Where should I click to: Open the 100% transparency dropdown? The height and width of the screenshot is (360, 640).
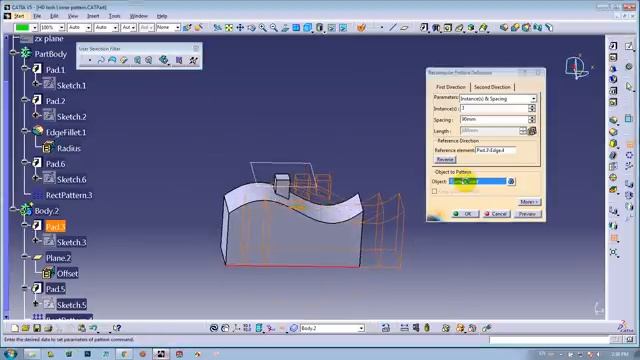tap(62, 27)
